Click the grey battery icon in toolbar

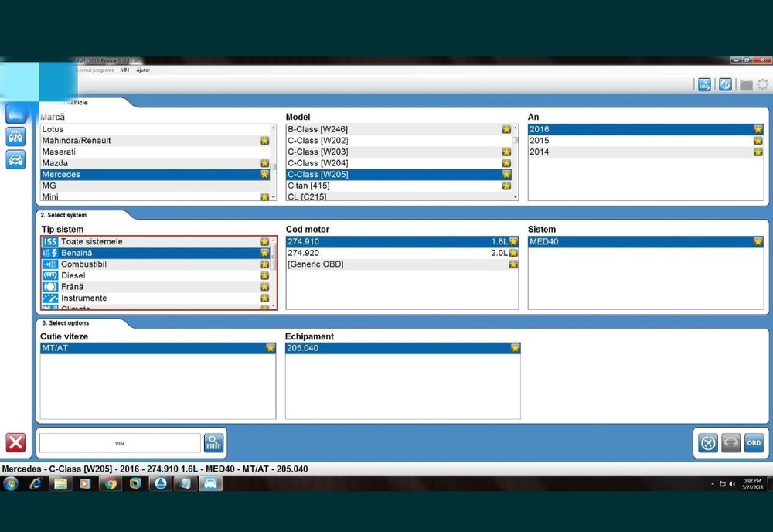pyautogui.click(x=746, y=85)
